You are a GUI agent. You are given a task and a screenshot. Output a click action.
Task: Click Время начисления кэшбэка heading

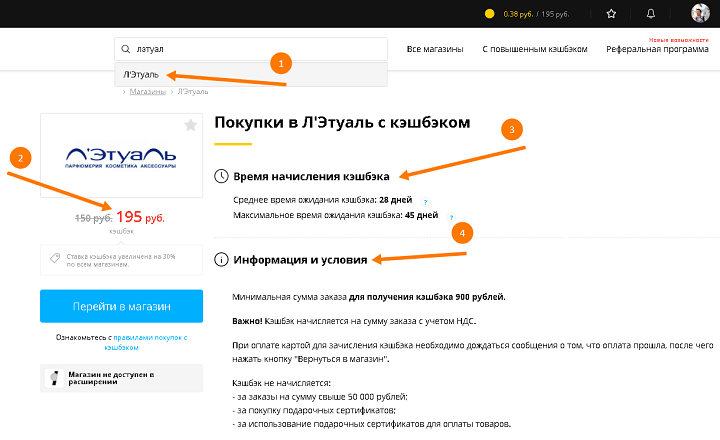coord(311,176)
